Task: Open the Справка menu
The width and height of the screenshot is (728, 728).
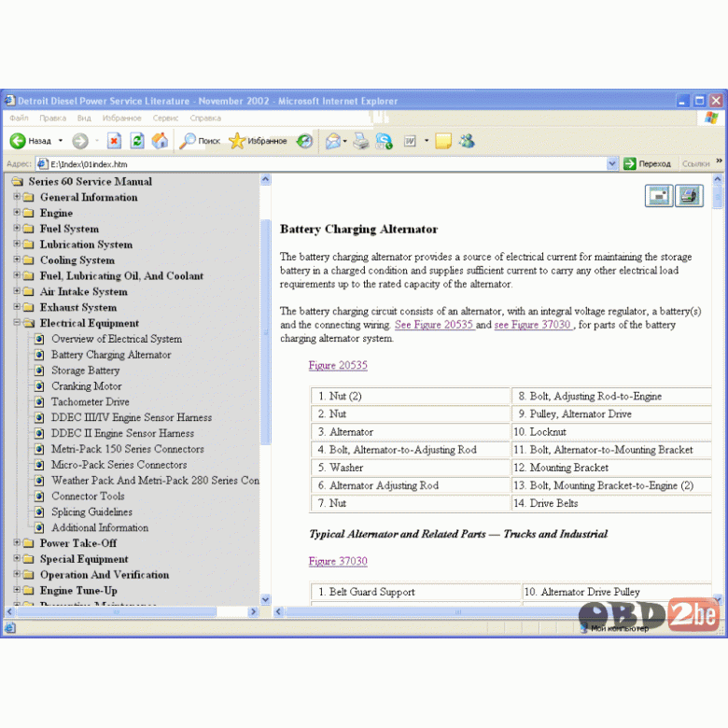Action: 205,118
